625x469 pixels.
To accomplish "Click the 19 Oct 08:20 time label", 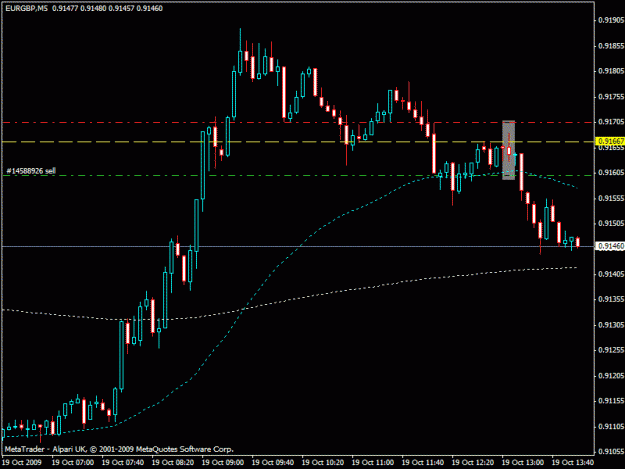I will [173, 462].
